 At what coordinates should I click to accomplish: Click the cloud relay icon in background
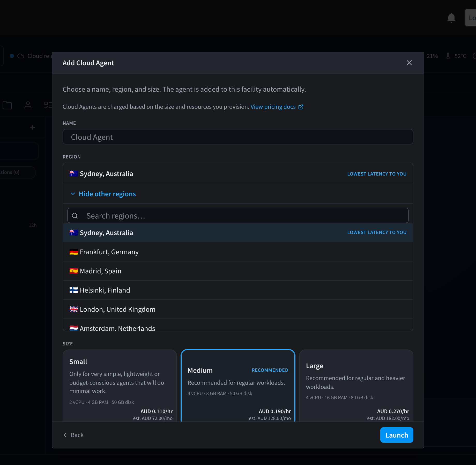point(21,56)
